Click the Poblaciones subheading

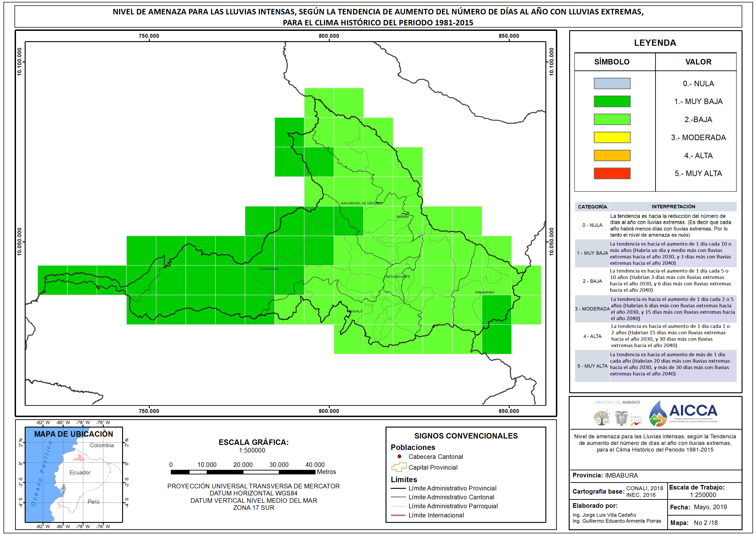[413, 447]
